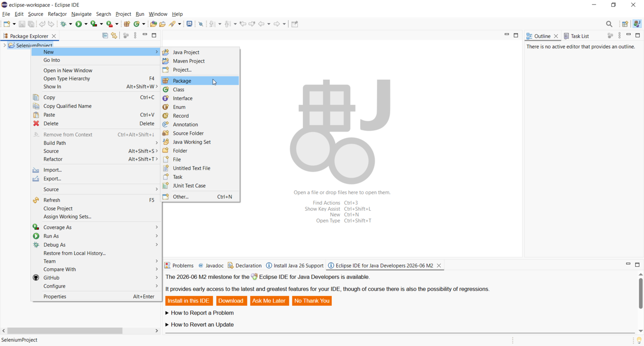
Task: Click the Previous Annotation toolbar icon
Action: [x=228, y=24]
